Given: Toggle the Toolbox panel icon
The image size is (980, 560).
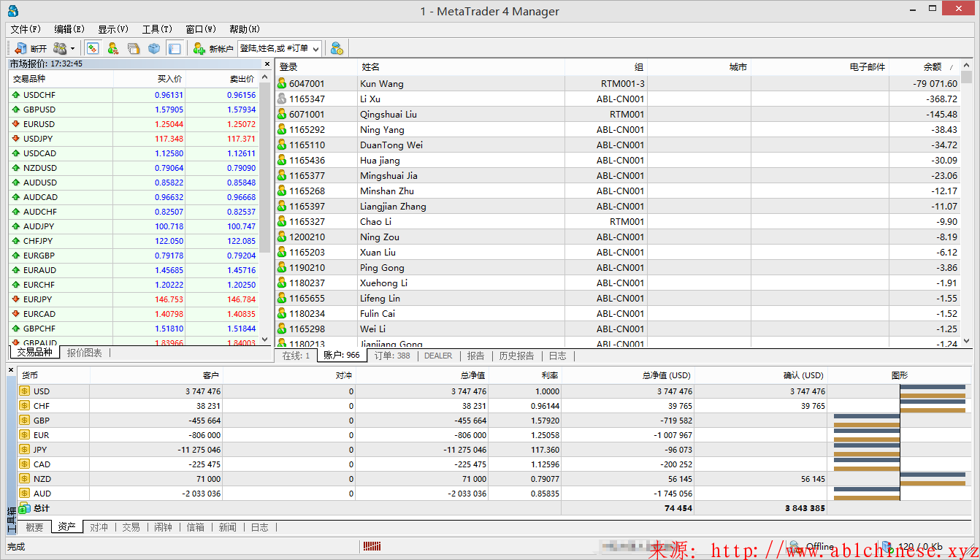Looking at the screenshot, I should [175, 48].
